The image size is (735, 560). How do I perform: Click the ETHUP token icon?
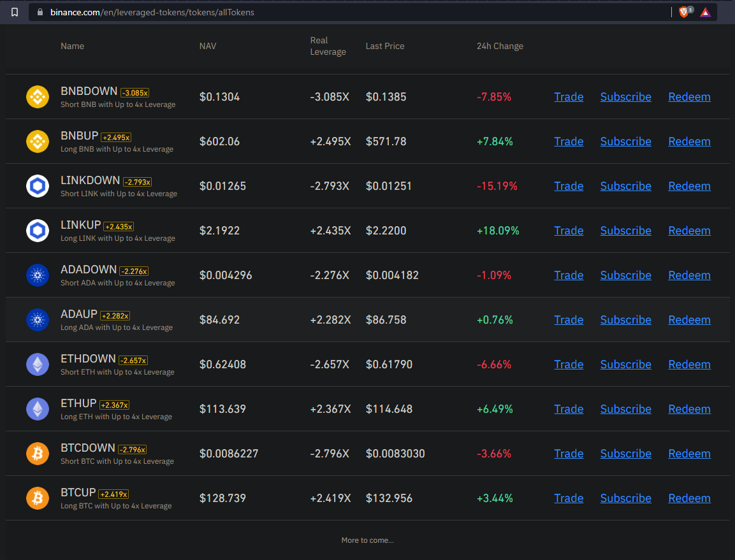point(38,408)
